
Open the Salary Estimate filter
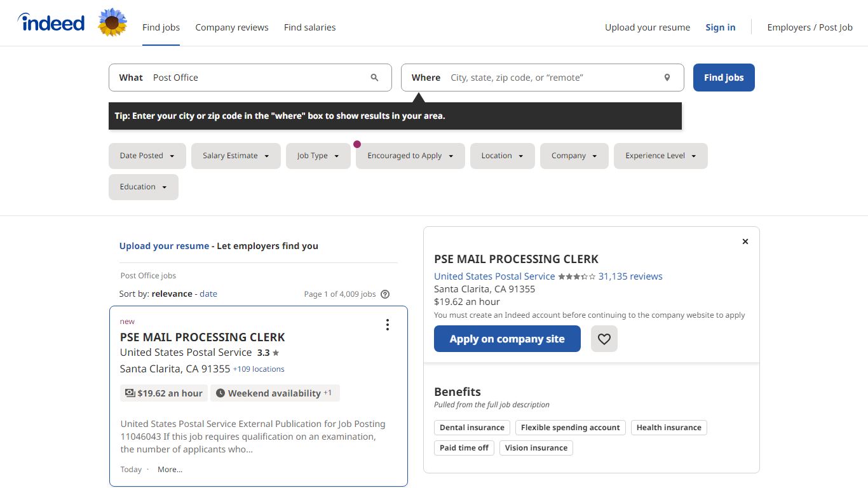pyautogui.click(x=236, y=156)
